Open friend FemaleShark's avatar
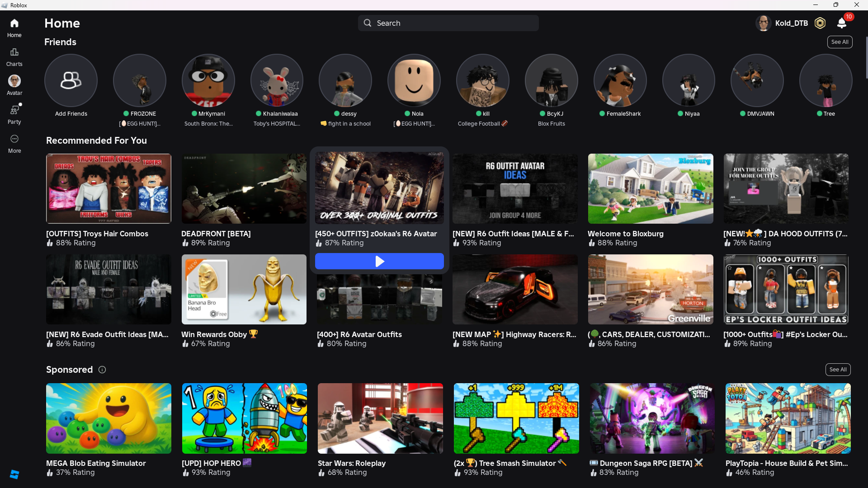Screen dimensions: 868x488 pyautogui.click(x=620, y=80)
